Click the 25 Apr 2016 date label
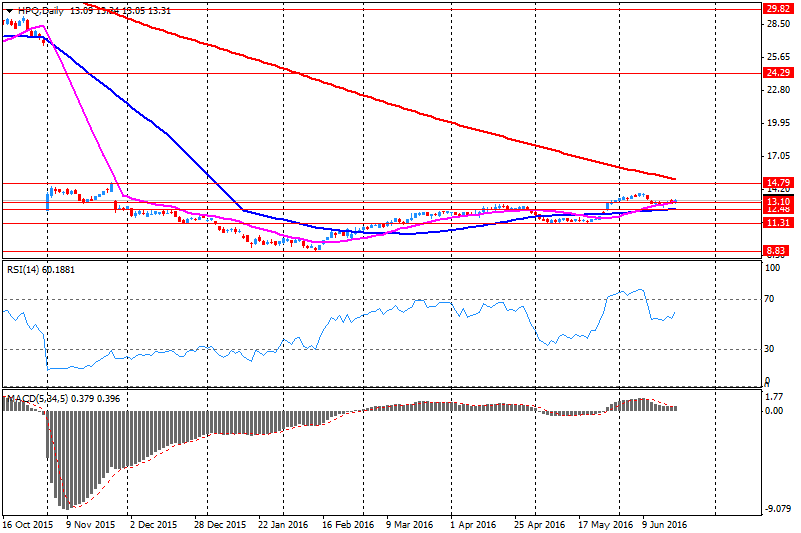Viewport: 801px width, 533px height. 540,525
